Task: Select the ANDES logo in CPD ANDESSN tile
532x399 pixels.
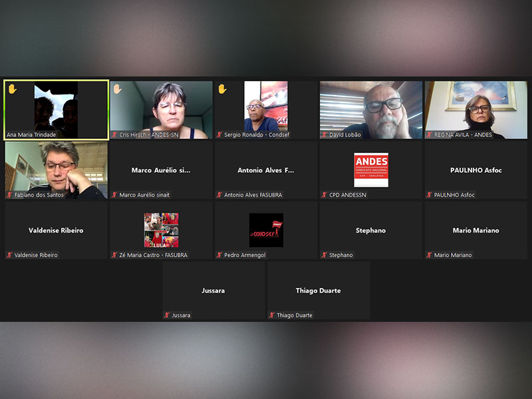Action: (371, 170)
